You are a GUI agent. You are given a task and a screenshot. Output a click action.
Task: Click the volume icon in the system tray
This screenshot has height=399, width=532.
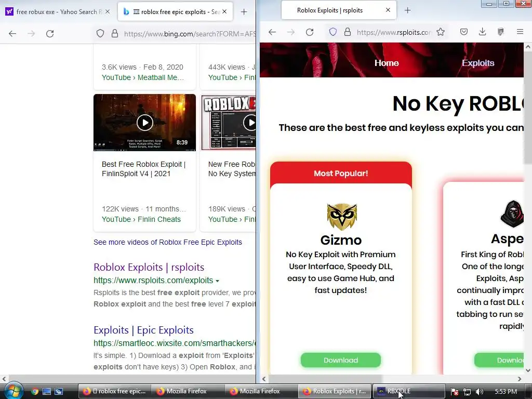pyautogui.click(x=478, y=392)
